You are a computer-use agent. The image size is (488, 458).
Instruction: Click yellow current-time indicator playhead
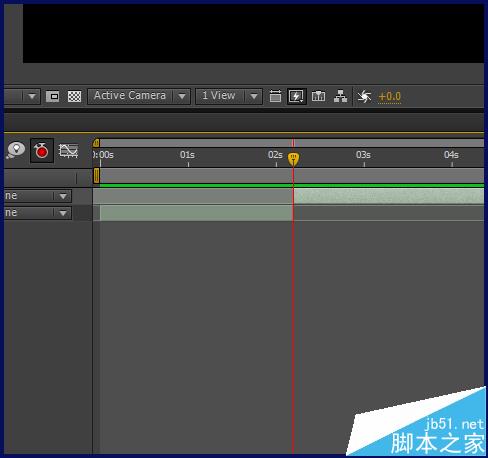coord(293,159)
